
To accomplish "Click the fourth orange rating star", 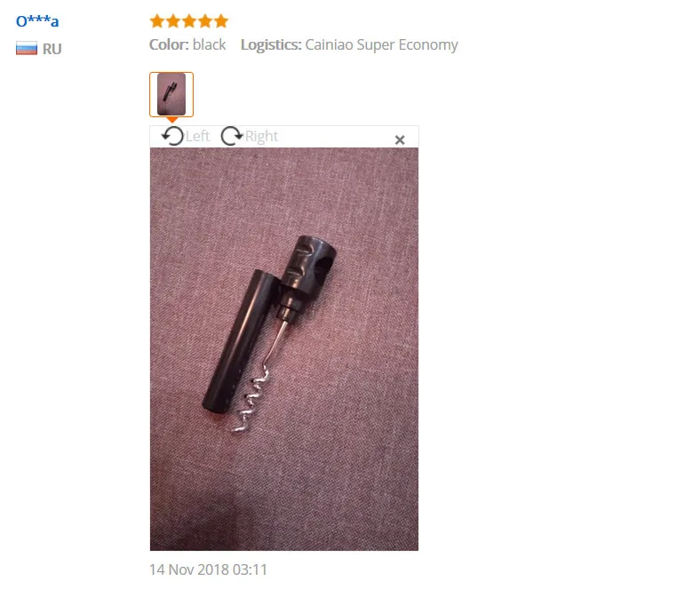I will 205,21.
